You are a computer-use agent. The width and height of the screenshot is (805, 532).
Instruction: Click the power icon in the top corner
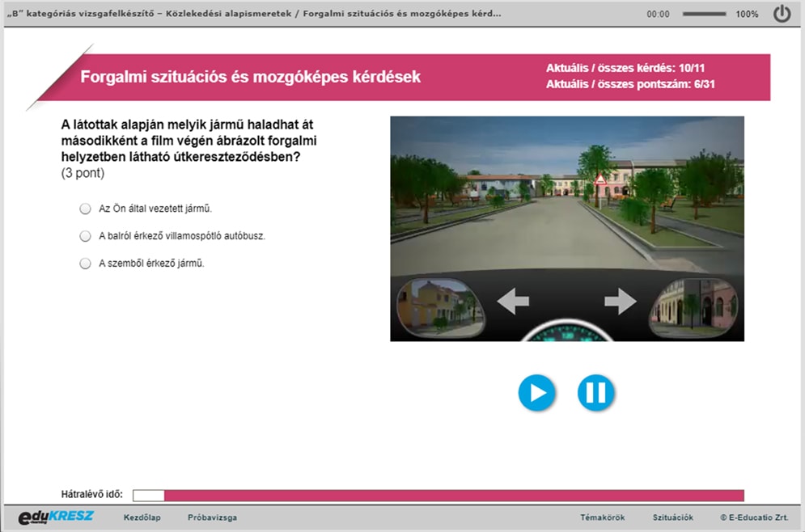[782, 14]
